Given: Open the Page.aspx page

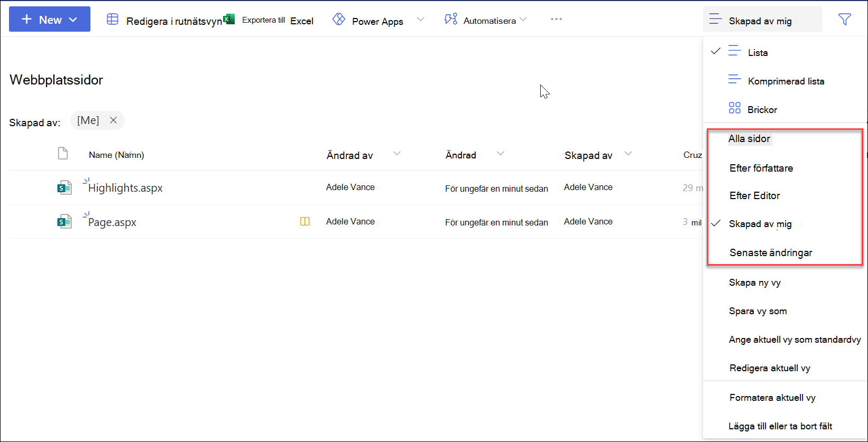Looking at the screenshot, I should pos(112,222).
